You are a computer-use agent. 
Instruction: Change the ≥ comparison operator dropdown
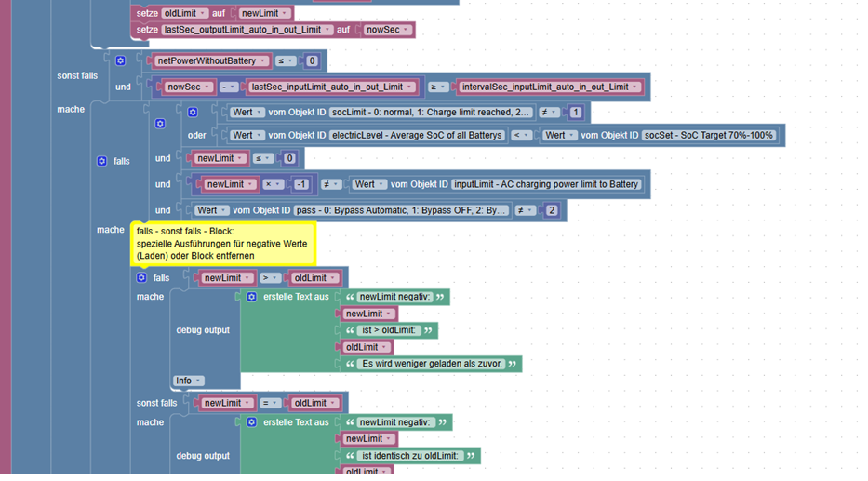438,87
